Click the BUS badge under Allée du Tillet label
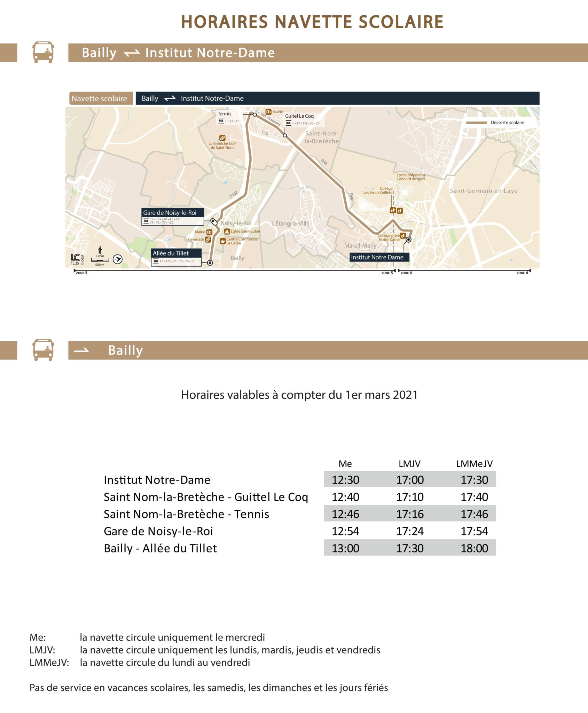Image resolution: width=588 pixels, height=713 pixels. click(x=156, y=261)
